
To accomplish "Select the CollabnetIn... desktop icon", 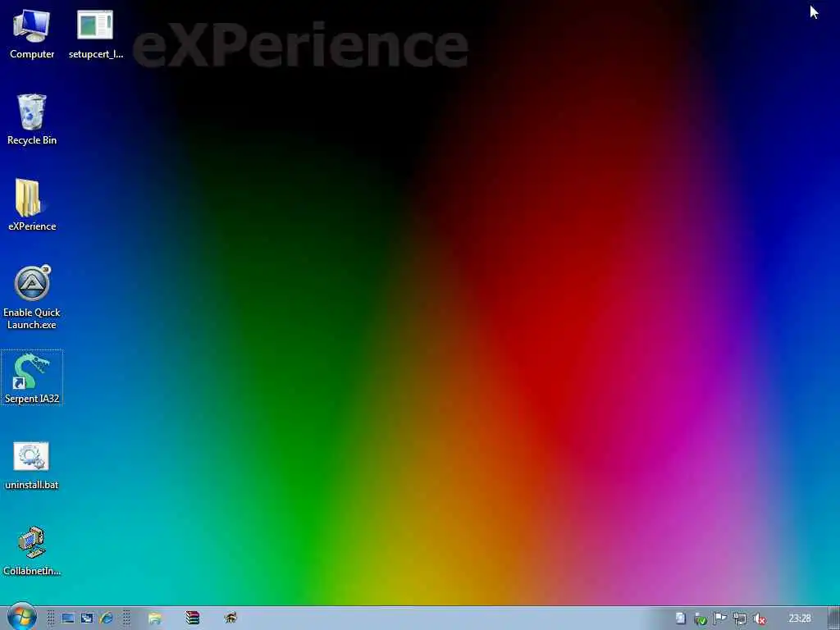I will click(31, 542).
